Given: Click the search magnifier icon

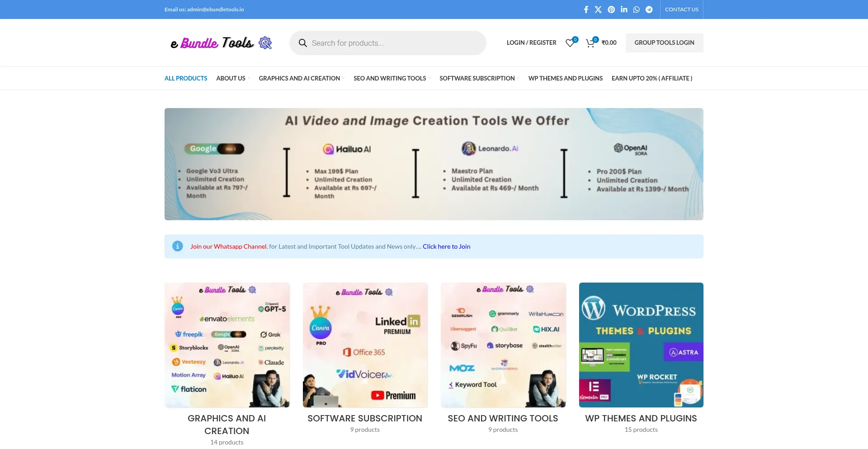Looking at the screenshot, I should click(x=302, y=43).
